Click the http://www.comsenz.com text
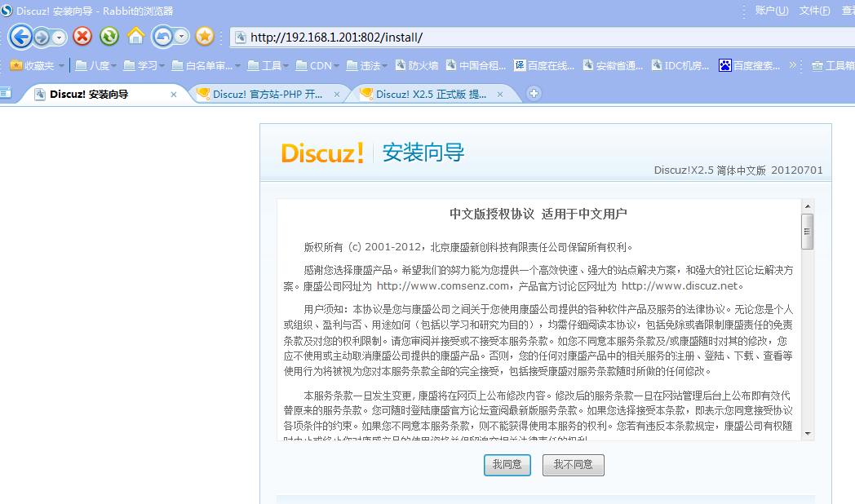 tap(443, 285)
